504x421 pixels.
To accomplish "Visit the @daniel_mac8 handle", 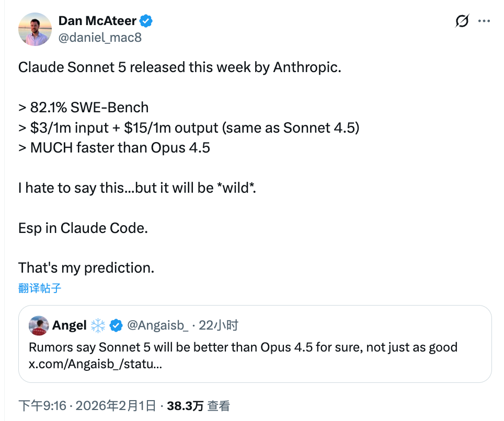I will [x=100, y=38].
